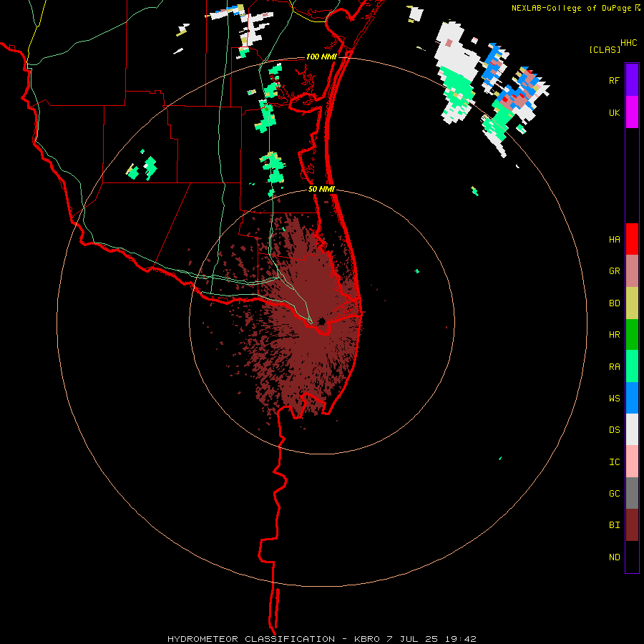Select the GR dusty-pink legend swatch

pyautogui.click(x=632, y=271)
